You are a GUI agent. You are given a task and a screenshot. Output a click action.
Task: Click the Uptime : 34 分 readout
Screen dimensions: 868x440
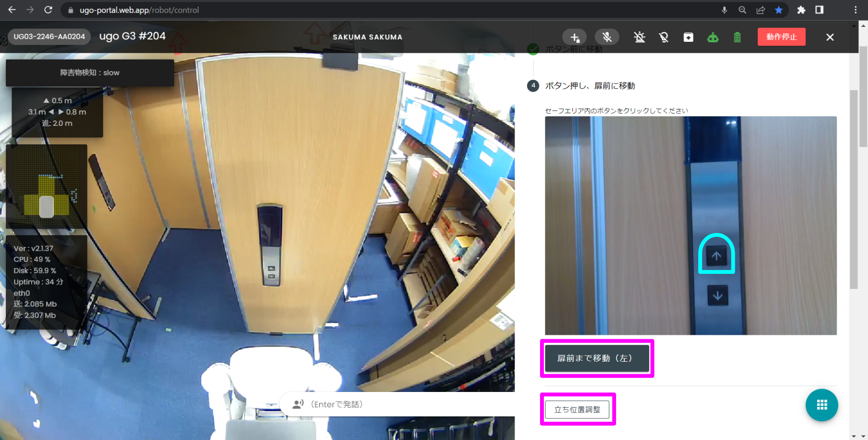(38, 282)
